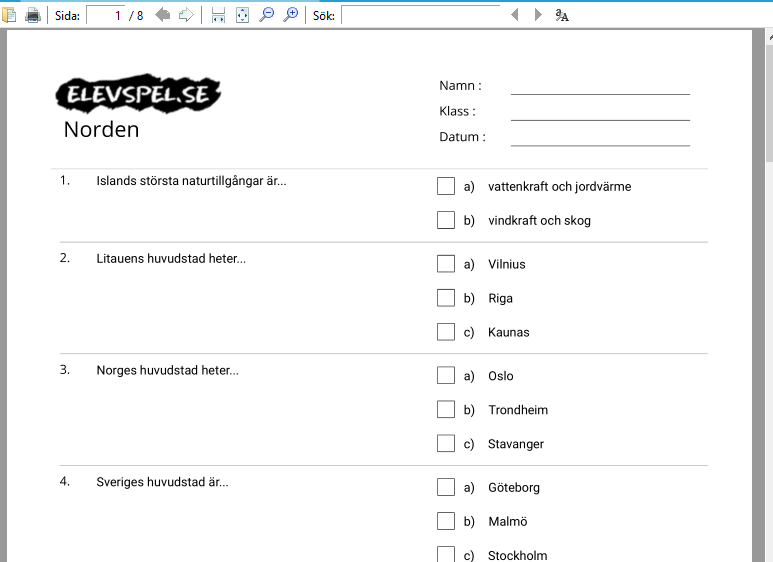Find previous search result arrow
This screenshot has width=773, height=562.
[x=515, y=15]
